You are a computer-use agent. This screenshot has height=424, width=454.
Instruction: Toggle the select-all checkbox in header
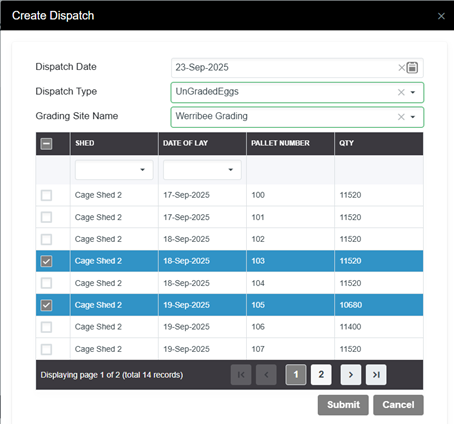point(46,144)
